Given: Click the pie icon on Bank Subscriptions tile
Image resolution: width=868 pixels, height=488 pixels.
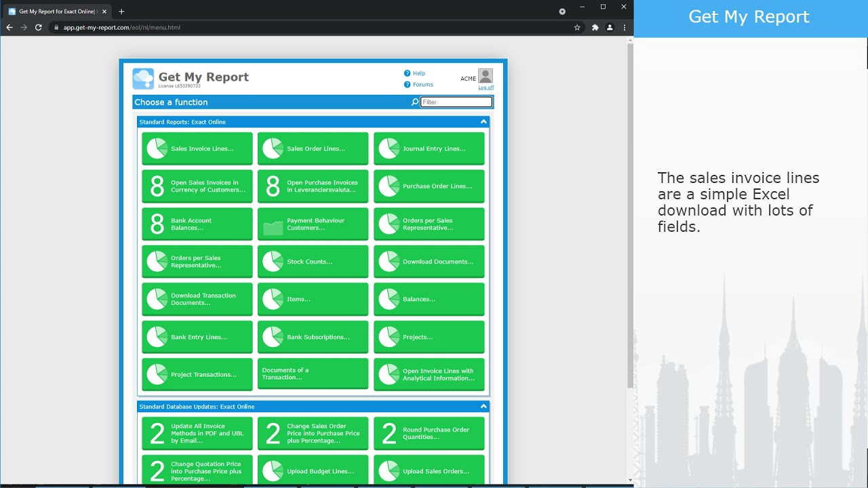Looking at the screenshot, I should [x=273, y=337].
